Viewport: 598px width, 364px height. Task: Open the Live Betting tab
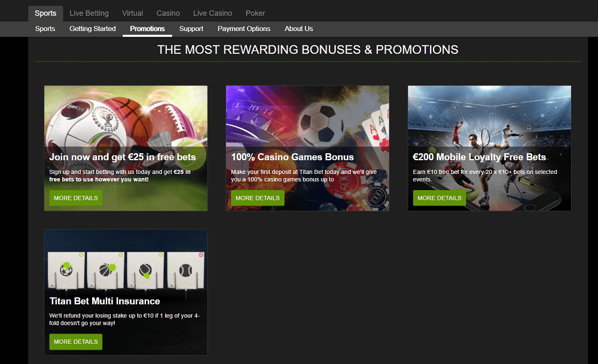click(89, 13)
